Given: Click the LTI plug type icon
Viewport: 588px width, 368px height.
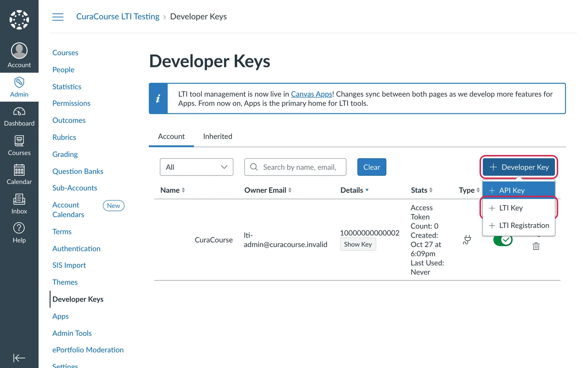Looking at the screenshot, I should tap(467, 240).
